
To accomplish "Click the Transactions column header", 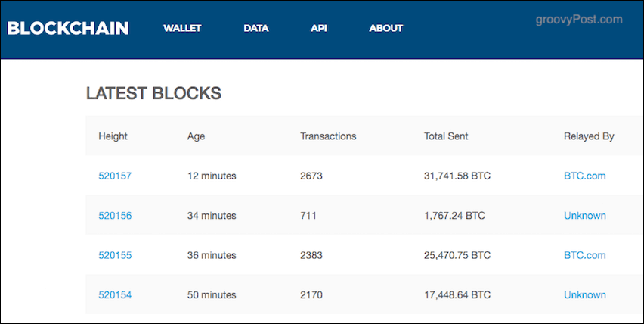I will (328, 136).
